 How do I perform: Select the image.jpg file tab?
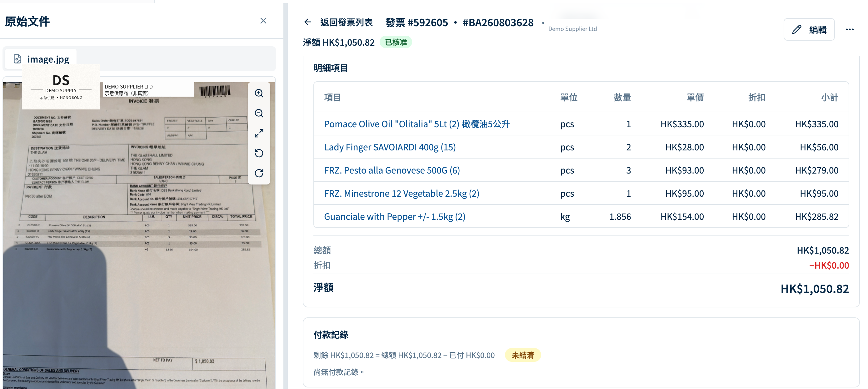click(41, 59)
